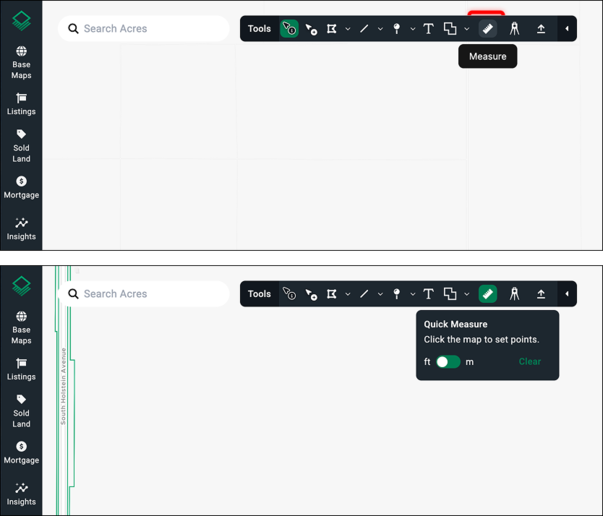Screen dimensions: 603x516
Task: Open Mortgage in the Quick Measure view
Action: point(21,453)
